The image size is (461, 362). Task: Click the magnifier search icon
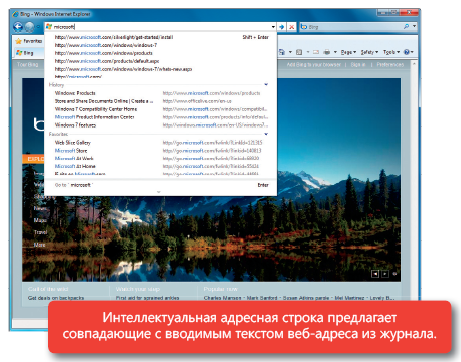(x=406, y=26)
